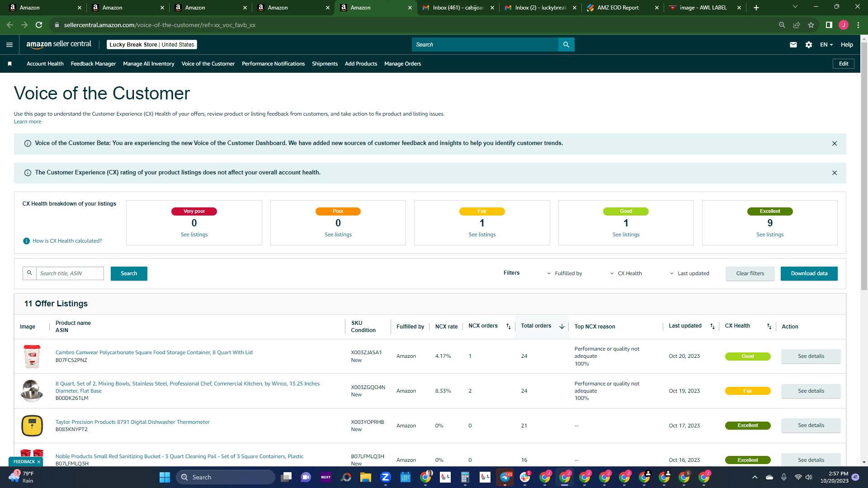
Task: Open Performance Notifications menu item
Action: 273,64
